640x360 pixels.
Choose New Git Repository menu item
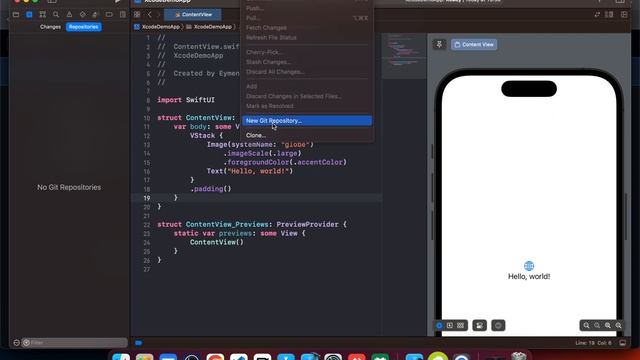point(307,121)
